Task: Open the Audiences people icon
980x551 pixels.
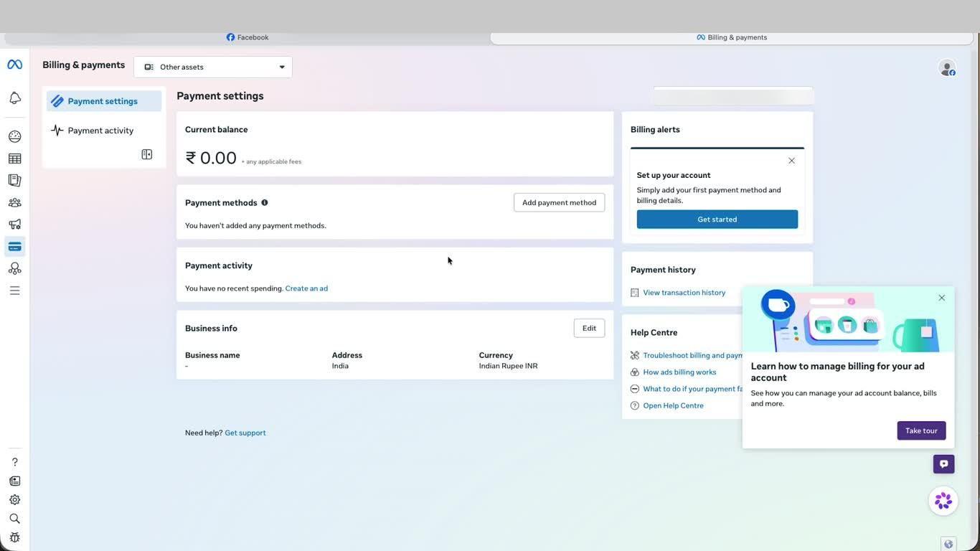Action: click(14, 202)
